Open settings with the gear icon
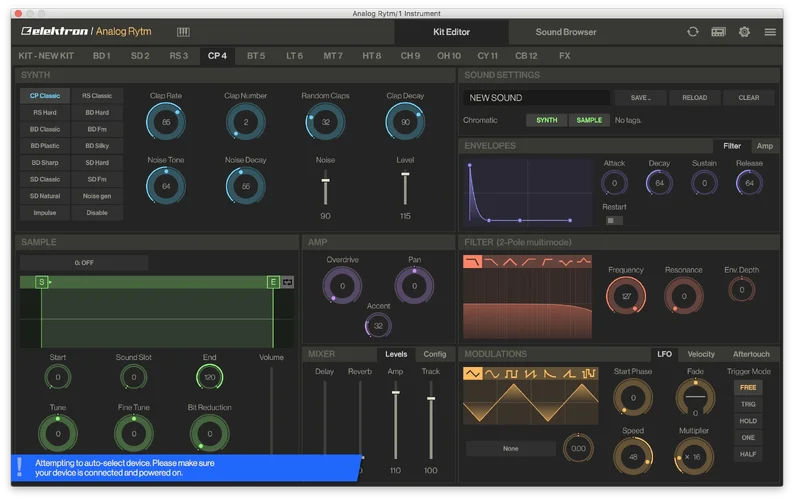The image size is (794, 500). click(744, 32)
